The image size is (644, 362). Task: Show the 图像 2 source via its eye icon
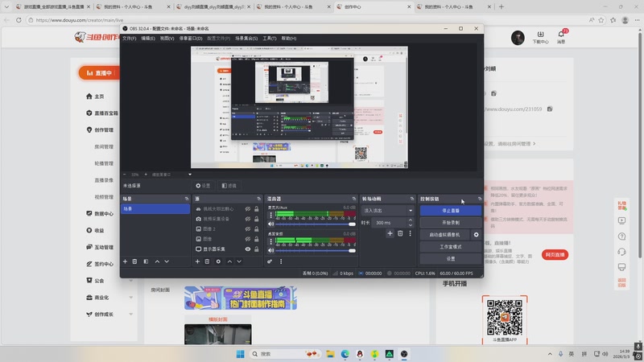(248, 229)
